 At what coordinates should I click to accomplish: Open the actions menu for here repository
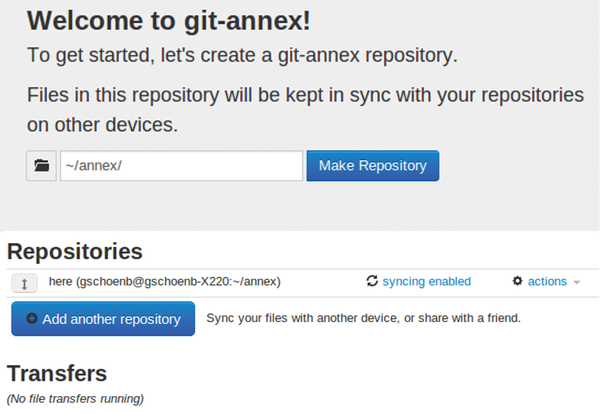coord(547,282)
